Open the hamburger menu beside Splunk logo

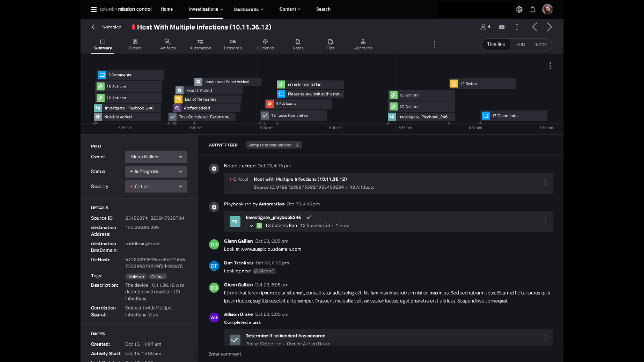[94, 9]
